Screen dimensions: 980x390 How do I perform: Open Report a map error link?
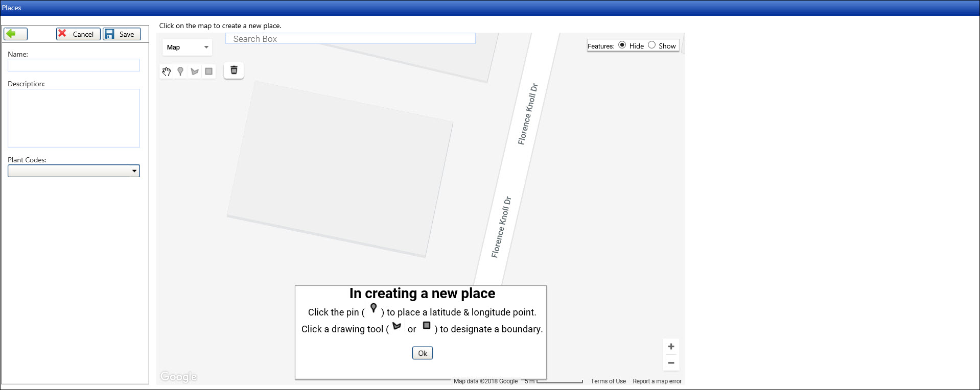pos(657,381)
